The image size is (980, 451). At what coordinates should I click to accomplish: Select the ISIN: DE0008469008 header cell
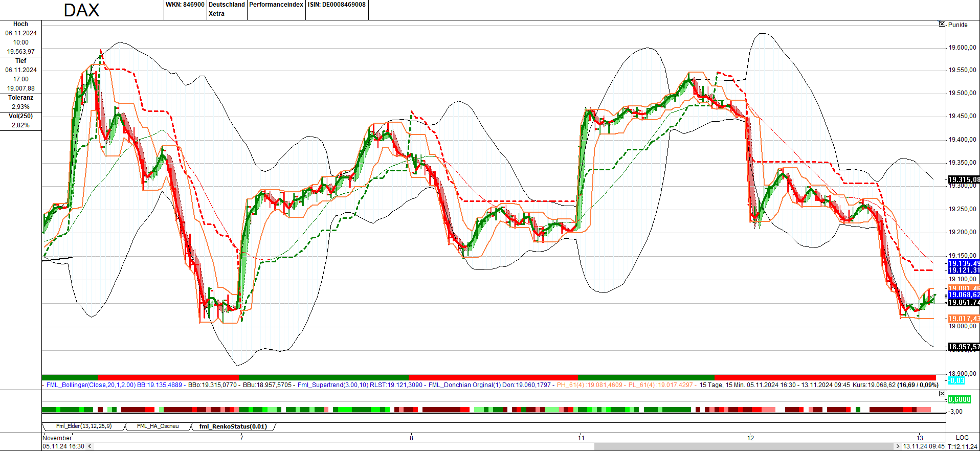[337, 5]
